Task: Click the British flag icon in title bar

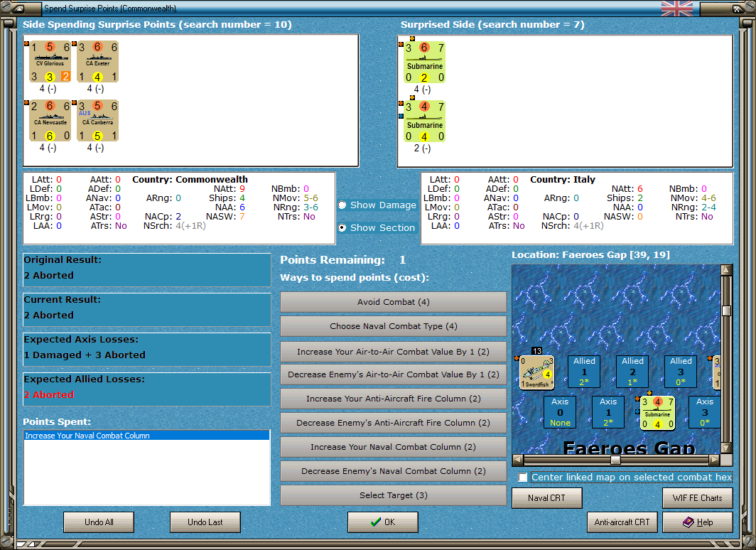Action: 677,9
